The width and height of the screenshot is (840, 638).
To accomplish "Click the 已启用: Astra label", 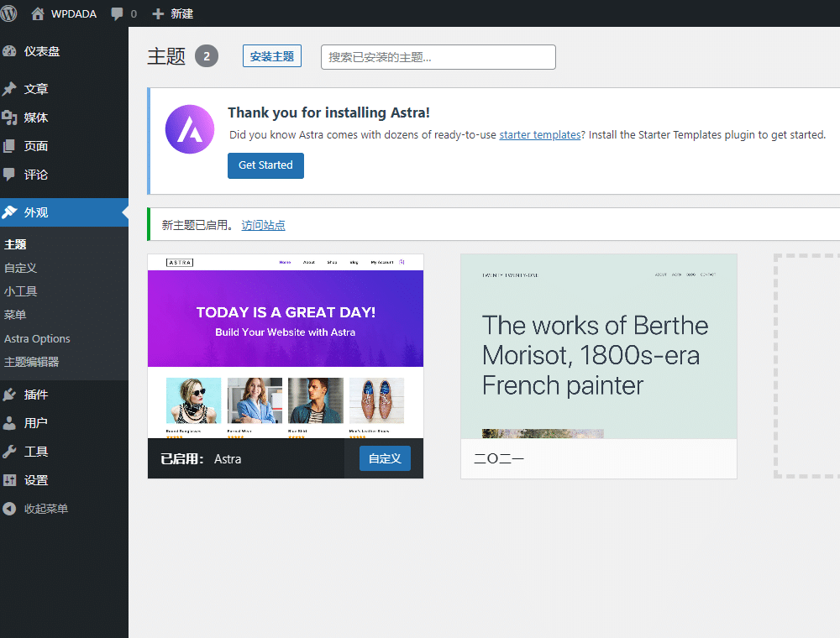I will tap(201, 459).
